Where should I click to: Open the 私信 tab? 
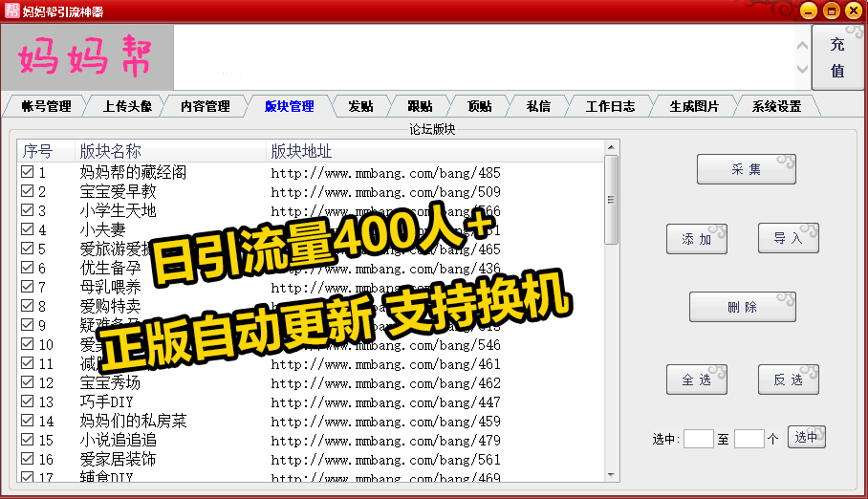(x=538, y=106)
